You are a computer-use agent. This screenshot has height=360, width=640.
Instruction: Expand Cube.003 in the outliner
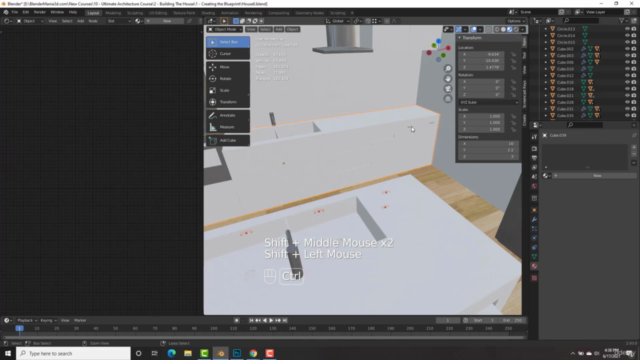click(546, 56)
